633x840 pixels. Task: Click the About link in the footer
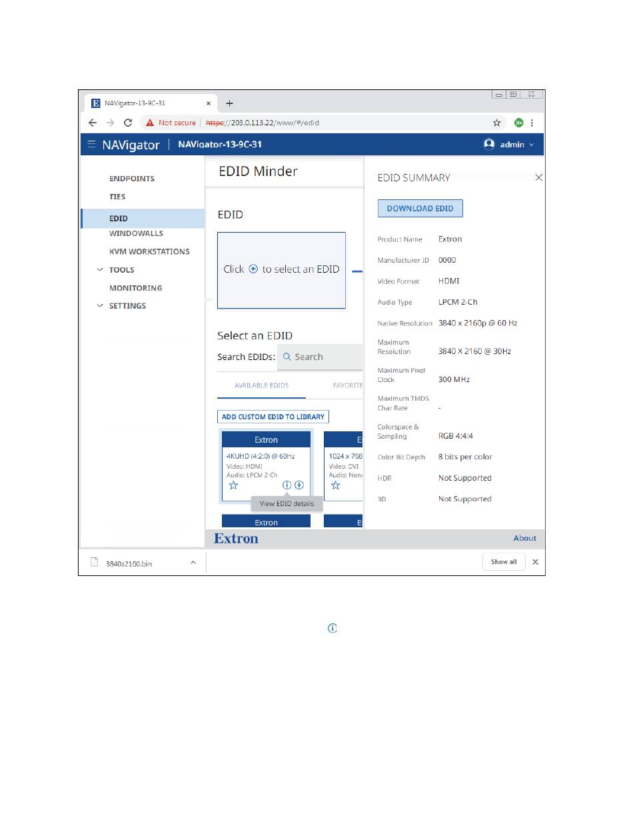[x=525, y=538]
